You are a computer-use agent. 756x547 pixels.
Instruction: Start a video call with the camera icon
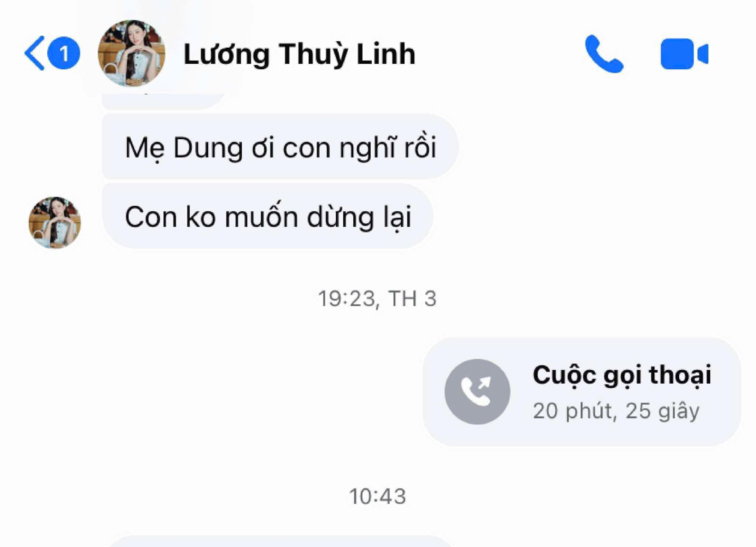tap(684, 54)
